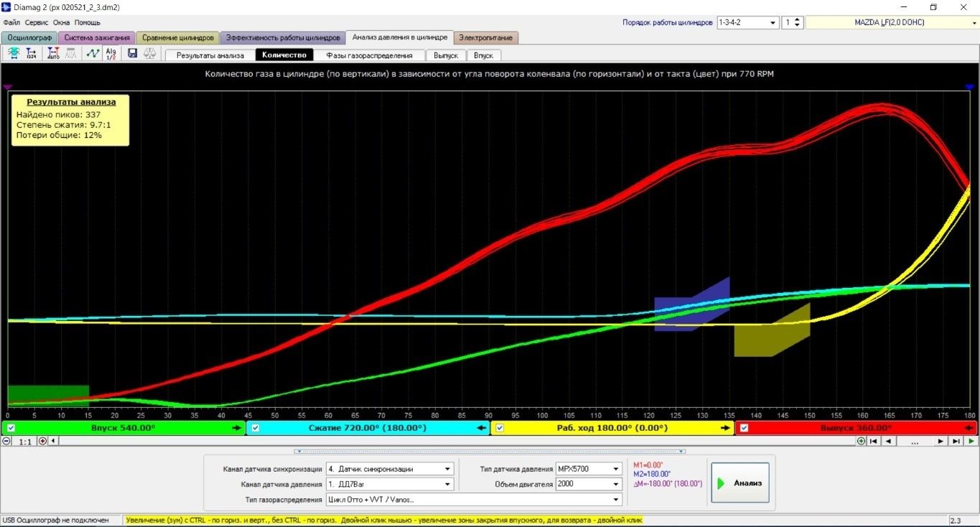980x527 pixels.
Task: Click the 'Потери общие: 12%' text
Action: pyautogui.click(x=59, y=135)
